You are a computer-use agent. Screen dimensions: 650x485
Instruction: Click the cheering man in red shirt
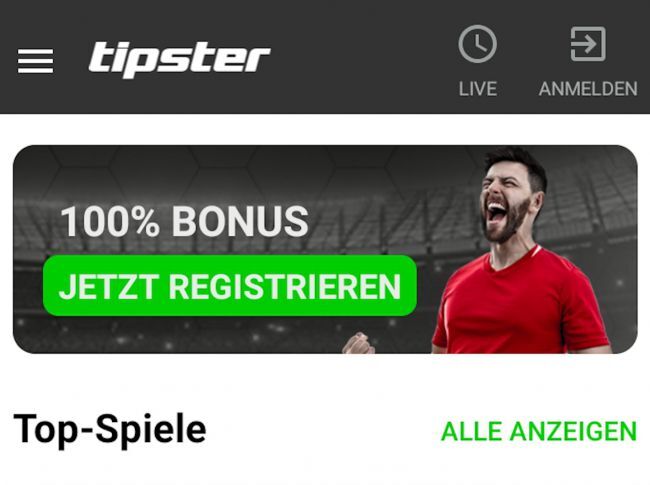518,252
